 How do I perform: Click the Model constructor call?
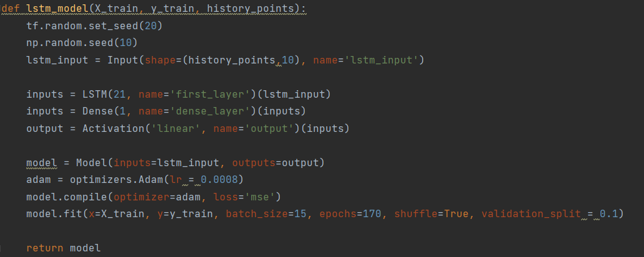(x=92, y=163)
